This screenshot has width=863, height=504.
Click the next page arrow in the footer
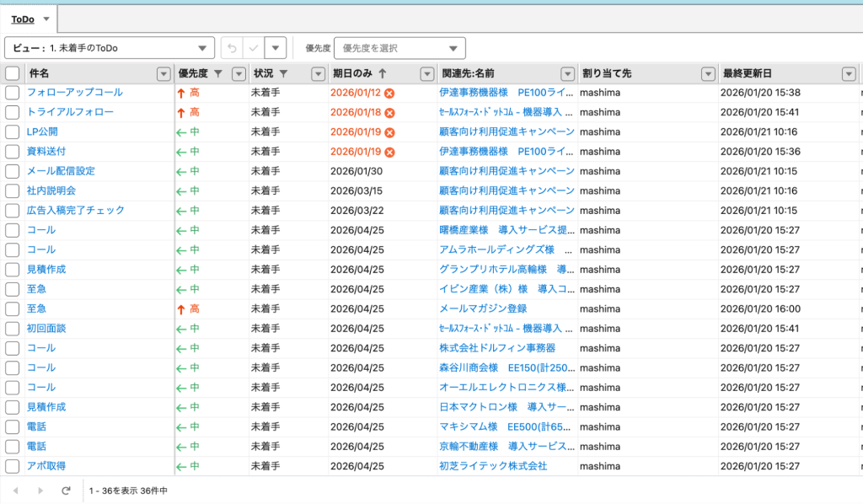pos(40,490)
